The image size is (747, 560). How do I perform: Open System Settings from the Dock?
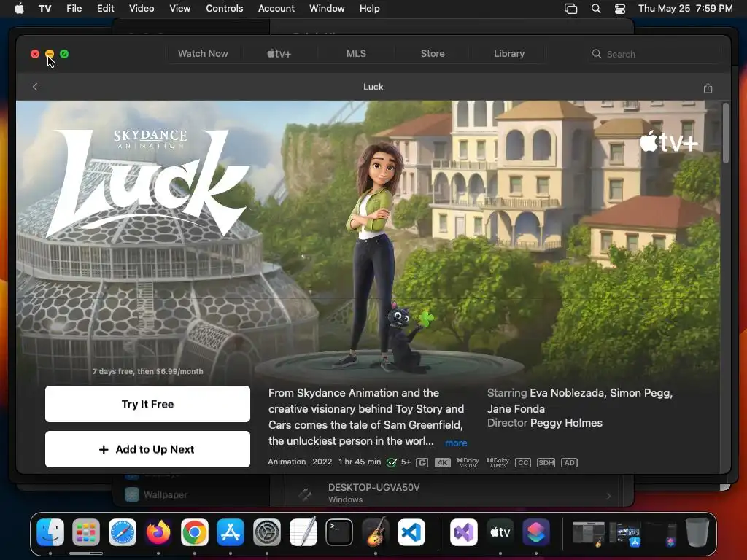point(267,532)
